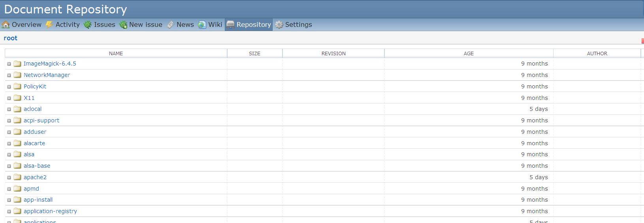Click the Author column header
Screen dimensions: 644x223
[x=597, y=53]
